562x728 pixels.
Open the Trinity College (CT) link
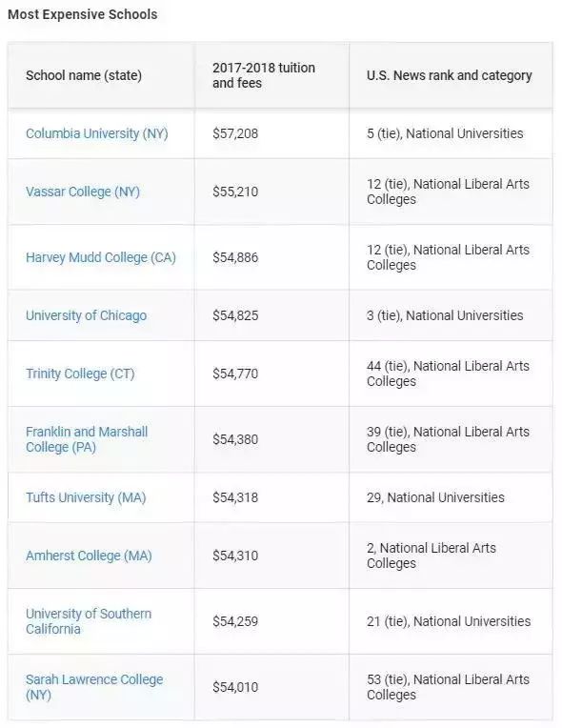point(80,374)
